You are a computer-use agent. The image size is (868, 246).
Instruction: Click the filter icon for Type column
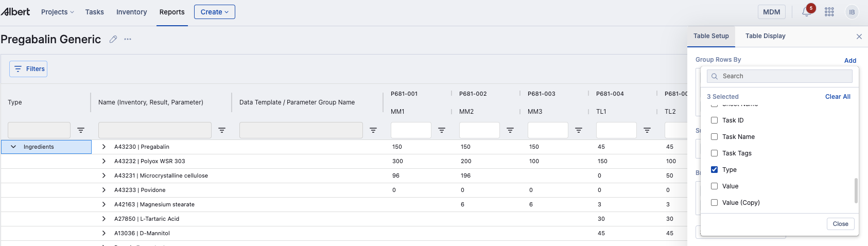(81, 130)
